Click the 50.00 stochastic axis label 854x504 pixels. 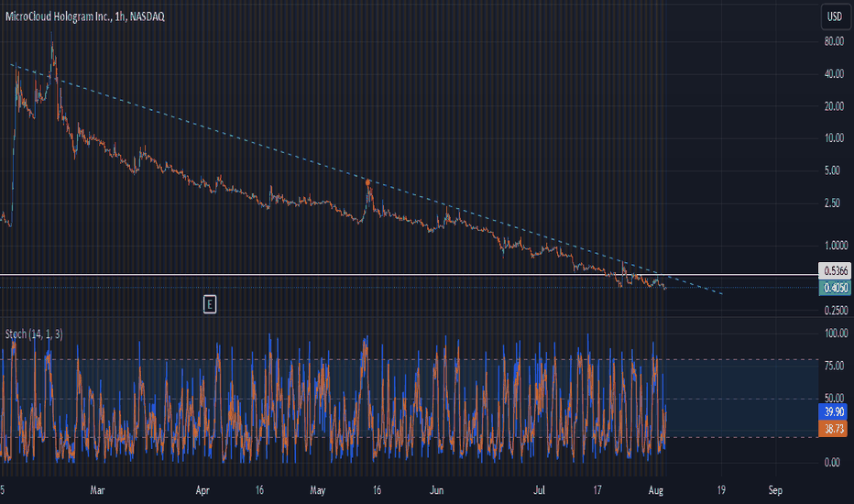[x=834, y=398]
